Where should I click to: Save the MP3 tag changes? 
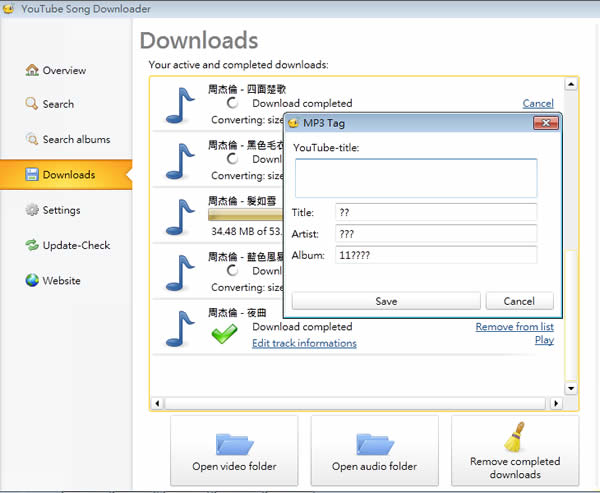(x=386, y=301)
